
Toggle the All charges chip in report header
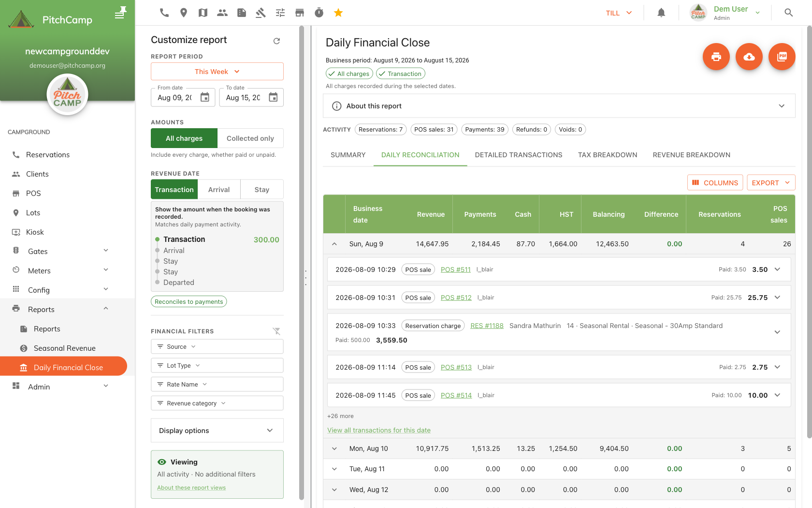click(x=349, y=74)
